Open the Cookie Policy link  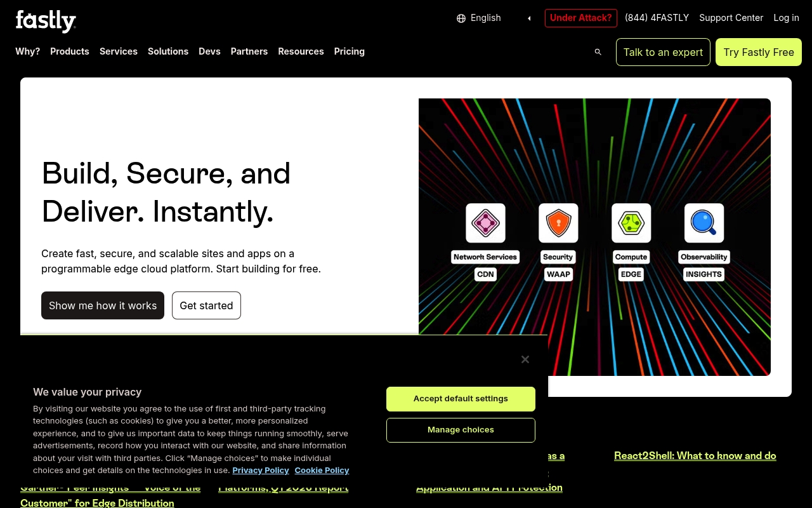pyautogui.click(x=322, y=471)
